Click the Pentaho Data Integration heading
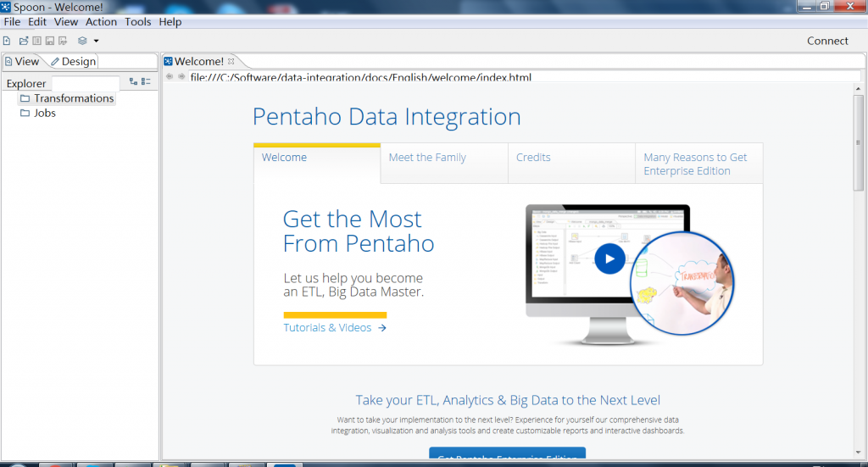This screenshot has width=868, height=467. point(387,117)
